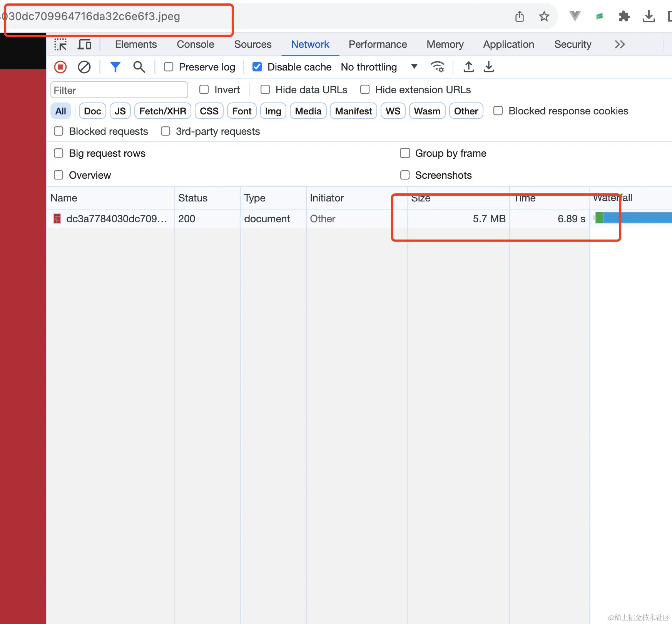Sort requests by Type column header
This screenshot has width=672, height=624.
274,198
